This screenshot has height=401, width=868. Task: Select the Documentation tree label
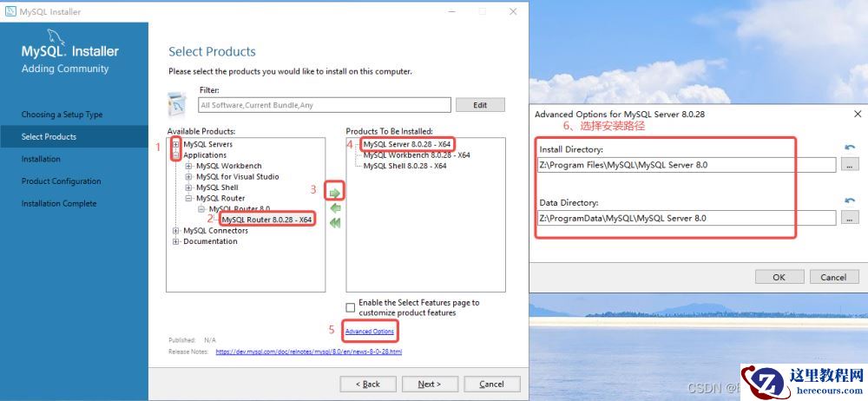coord(210,241)
